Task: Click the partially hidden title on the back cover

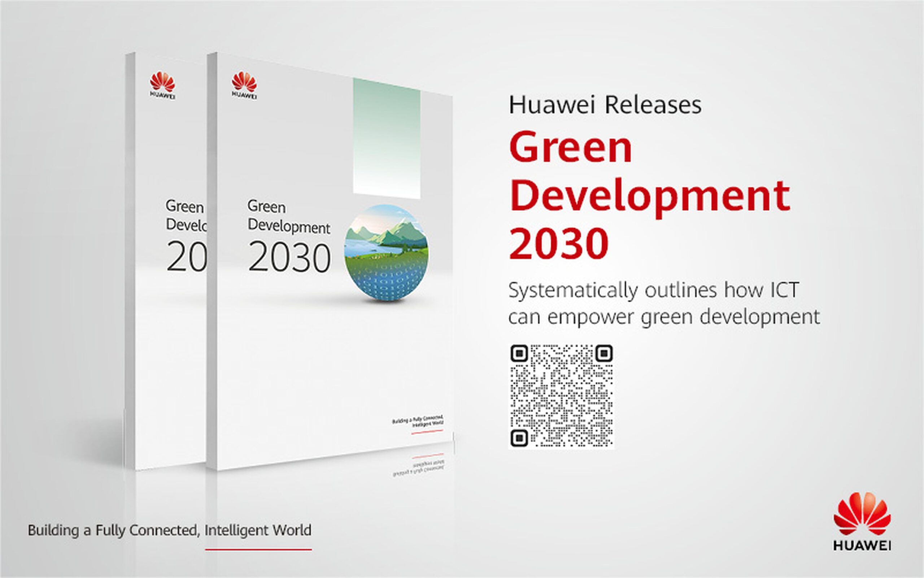Action: [x=186, y=235]
